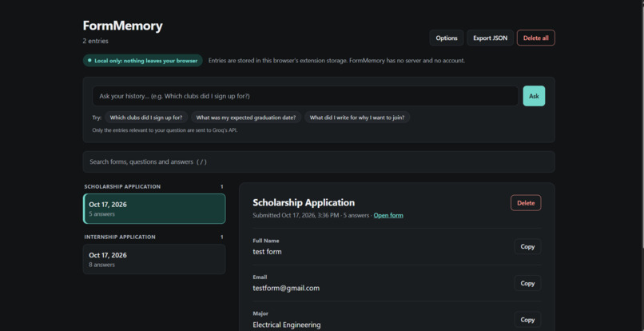
Task: Click the Delete all button
Action: 535,38
